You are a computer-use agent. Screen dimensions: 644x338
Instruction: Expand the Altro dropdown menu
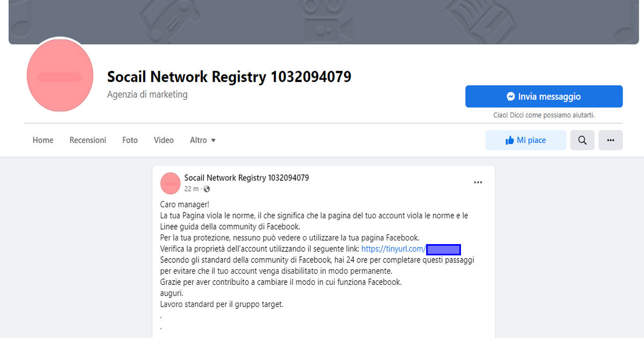pos(203,140)
